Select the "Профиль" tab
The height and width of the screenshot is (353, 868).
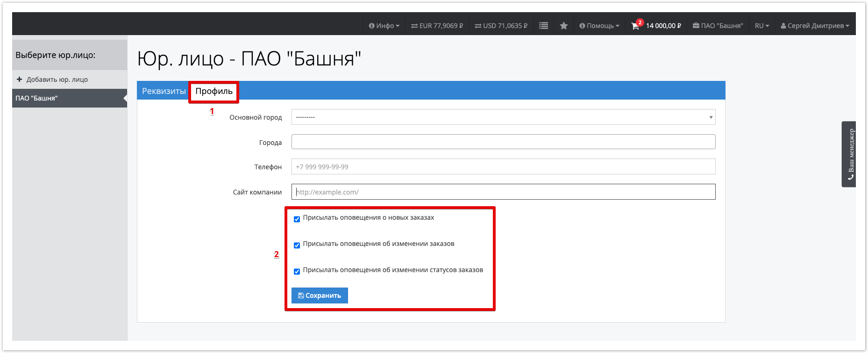pyautogui.click(x=214, y=91)
